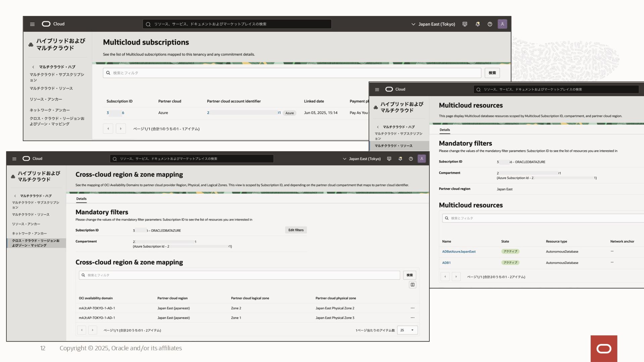This screenshot has height=362, width=644.
Task: Click user profile avatar in top header
Action: point(502,24)
